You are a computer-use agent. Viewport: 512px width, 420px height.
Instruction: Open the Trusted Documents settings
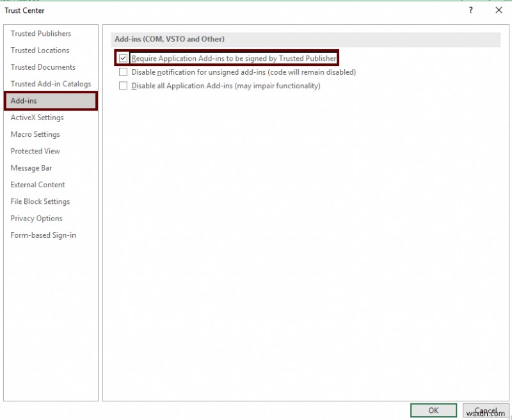click(x=42, y=67)
